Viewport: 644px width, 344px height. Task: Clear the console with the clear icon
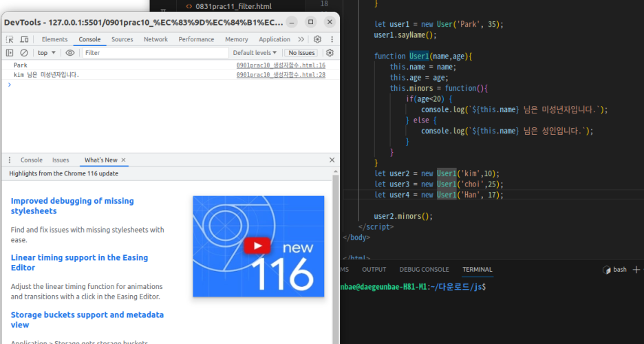pyautogui.click(x=24, y=52)
